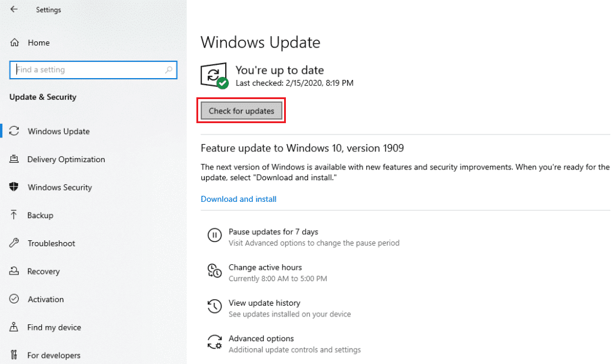Open Change active hours
The height and width of the screenshot is (364, 615).
tap(265, 267)
